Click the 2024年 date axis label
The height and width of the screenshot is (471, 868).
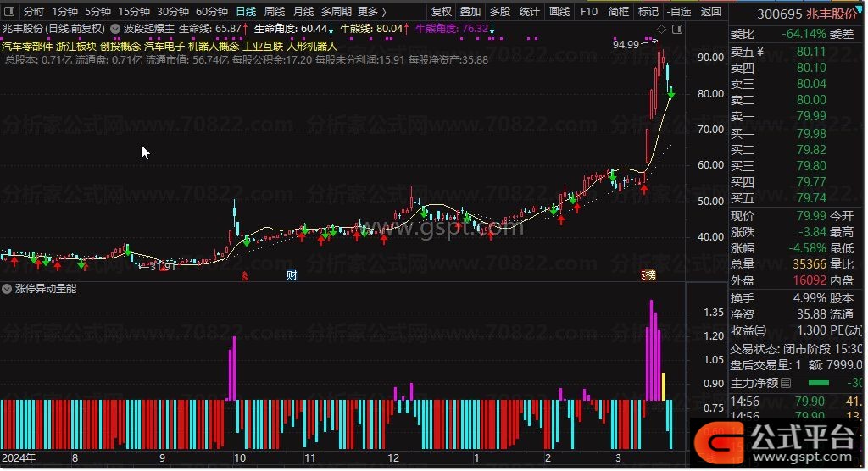(19, 457)
